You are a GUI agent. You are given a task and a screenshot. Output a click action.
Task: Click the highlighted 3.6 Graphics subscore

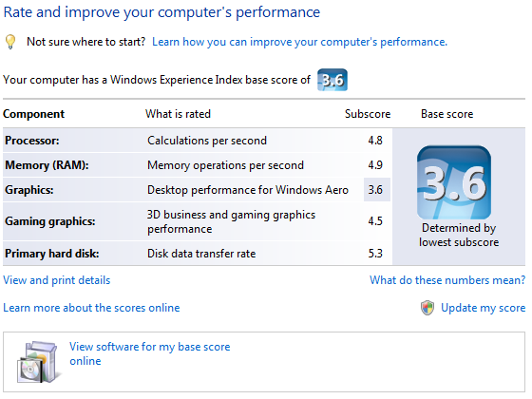(x=376, y=190)
